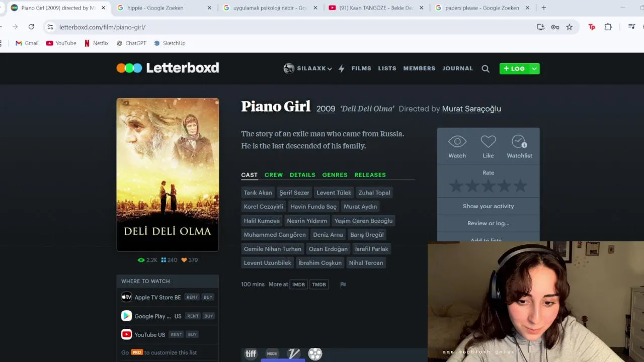Select the CAST tab
The height and width of the screenshot is (362, 644).
coord(249,174)
